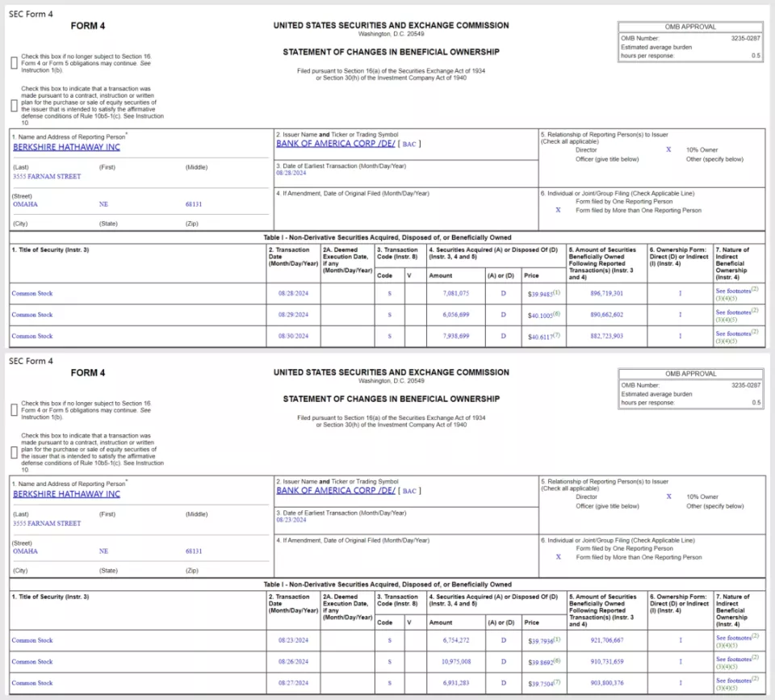Click 'See footnotes' in the 08/26/2024 row
This screenshot has width=775, height=700.
coord(733,660)
